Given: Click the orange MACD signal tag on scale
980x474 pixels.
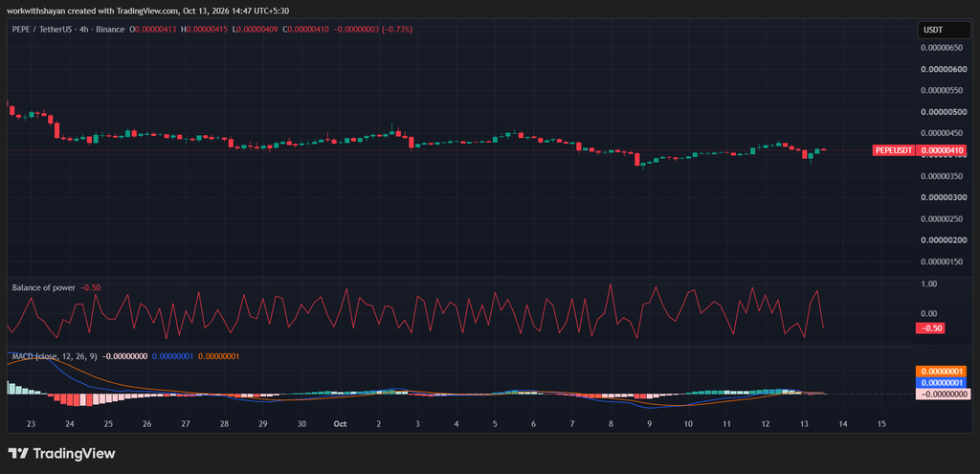Looking at the screenshot, I should click(943, 372).
